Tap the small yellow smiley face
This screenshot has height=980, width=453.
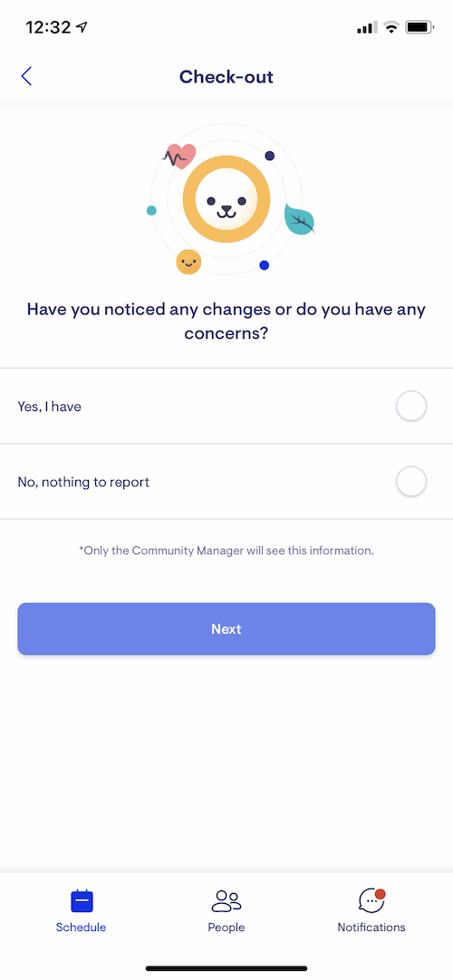[x=188, y=262]
